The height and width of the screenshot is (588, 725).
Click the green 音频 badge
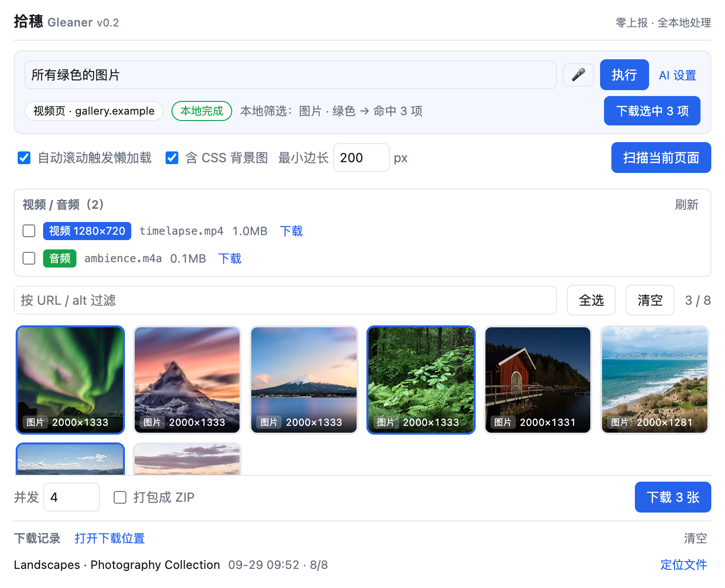pyautogui.click(x=60, y=258)
